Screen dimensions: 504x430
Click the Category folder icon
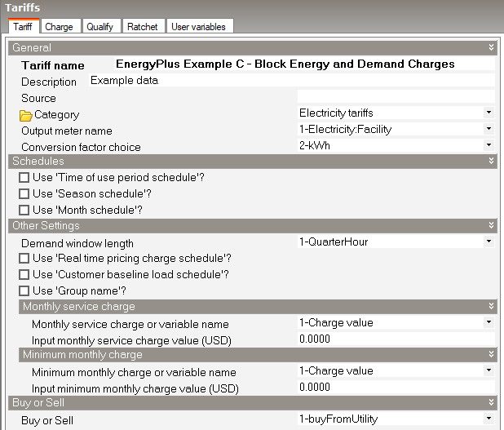[25, 116]
